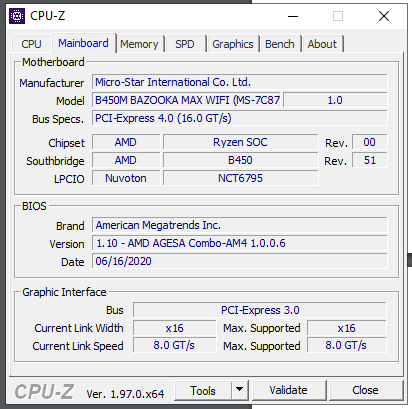The height and width of the screenshot is (409, 412).
Task: Open the Memory tab
Action: [x=139, y=44]
